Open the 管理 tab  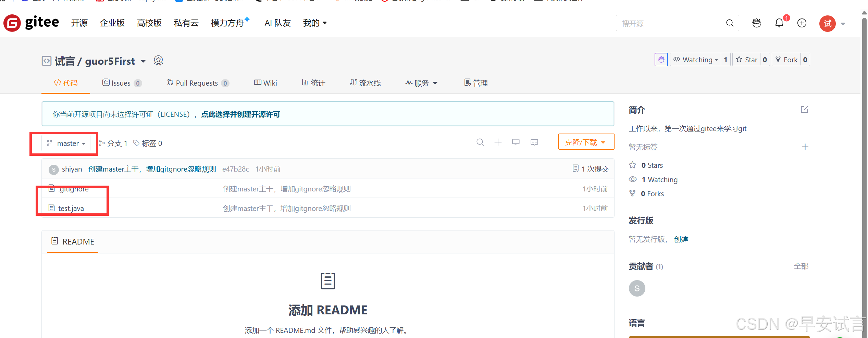coord(476,83)
